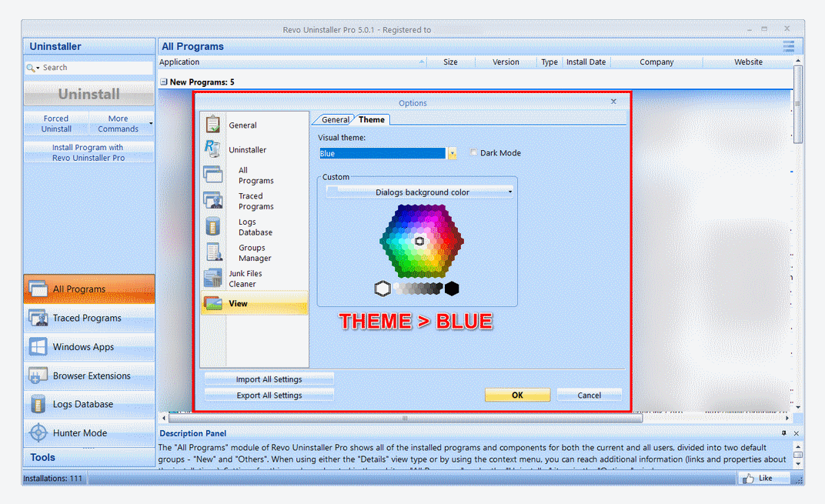This screenshot has width=825, height=504.
Task: Open Windows Apps module in sidebar
Action: (x=89, y=347)
